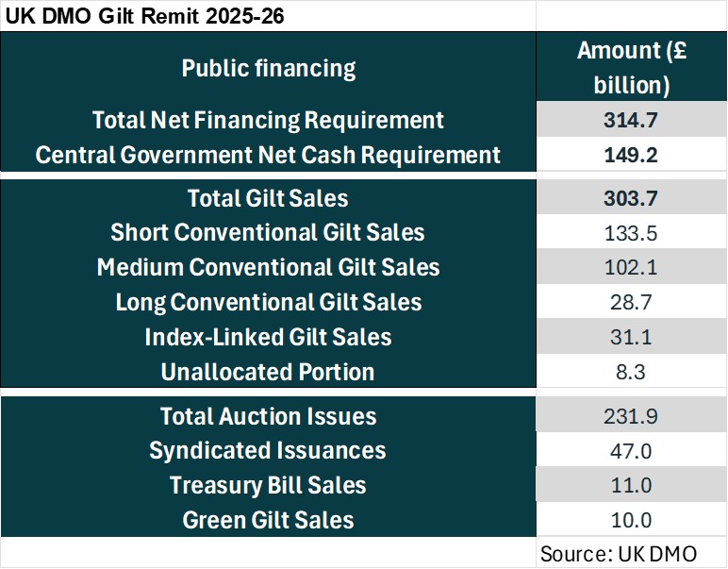728x569 pixels.
Task: Select Medium Conventional Gilt Sales label
Action: [x=268, y=267]
